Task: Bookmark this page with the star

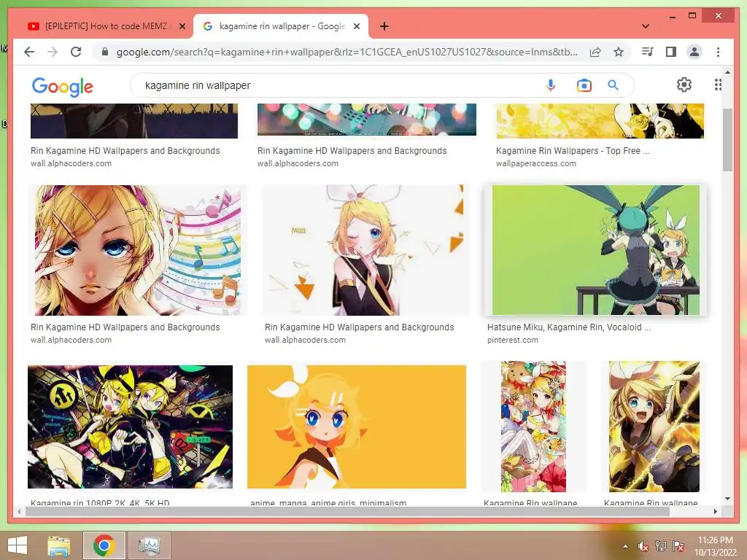Action: pos(619,52)
